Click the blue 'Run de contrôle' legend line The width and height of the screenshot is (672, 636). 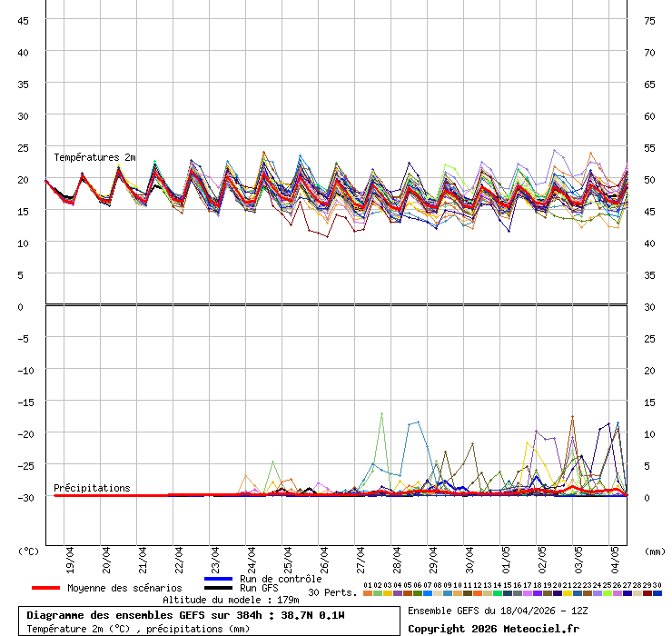pyautogui.click(x=219, y=579)
